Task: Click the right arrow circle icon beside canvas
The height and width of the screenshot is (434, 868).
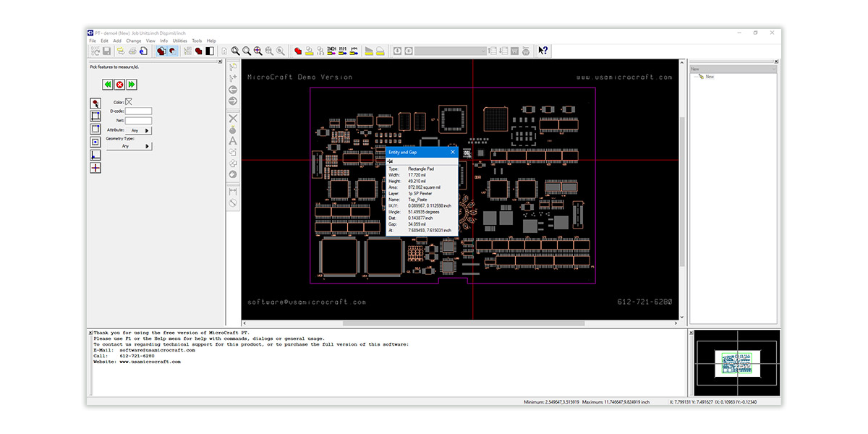Action: pyautogui.click(x=233, y=101)
